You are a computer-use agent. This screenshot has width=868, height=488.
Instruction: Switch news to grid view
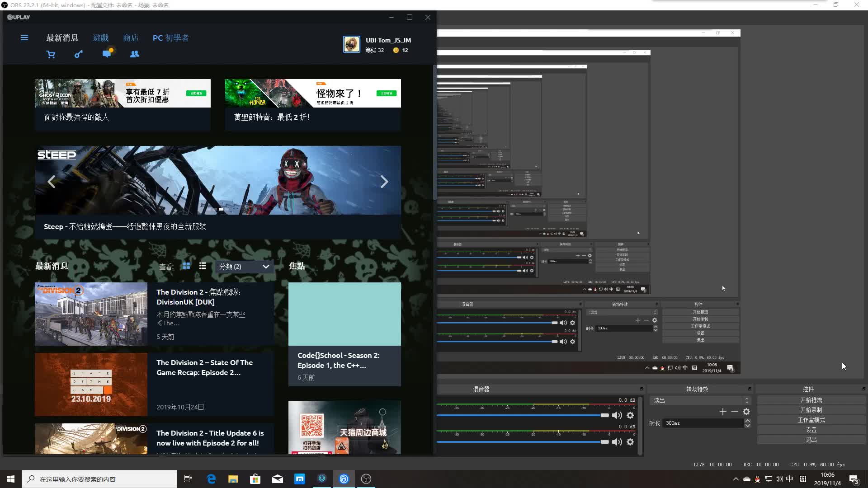186,266
